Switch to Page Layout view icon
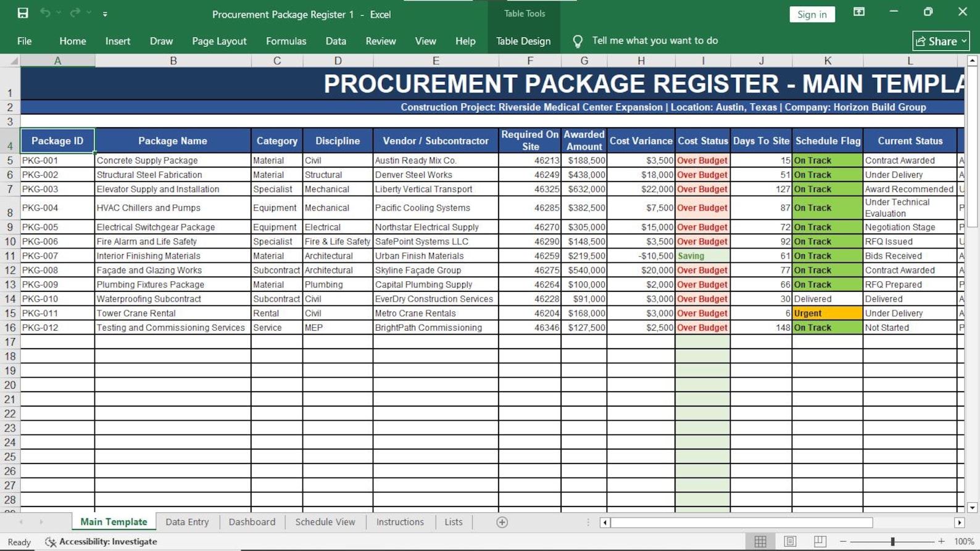Screen dimensions: 980x551 (x=790, y=542)
